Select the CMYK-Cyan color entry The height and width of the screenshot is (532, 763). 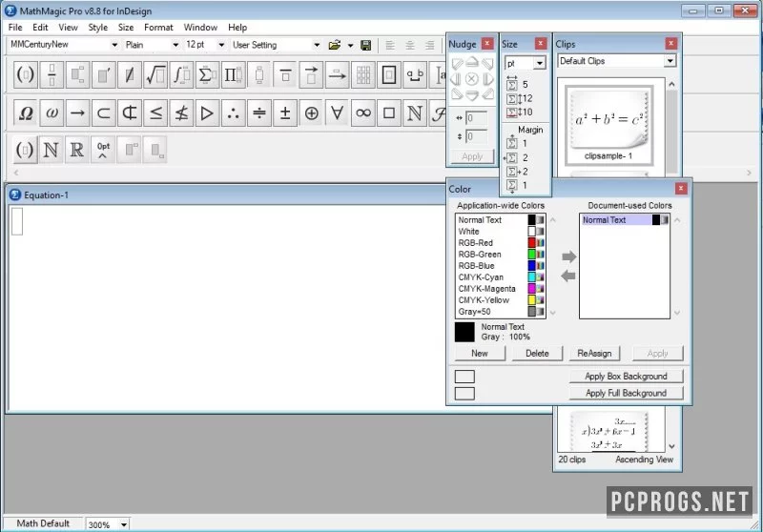tap(501, 277)
